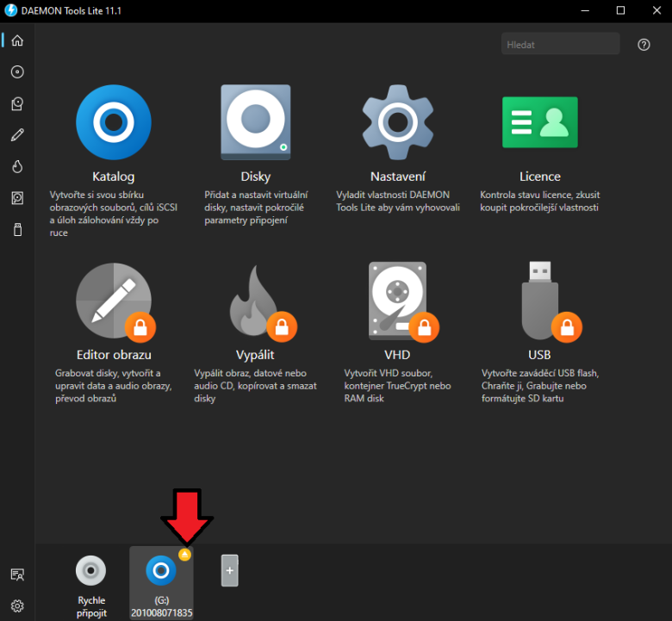This screenshot has width=672, height=621.
Task: Open the locked Vypálit flame tile
Action: pos(255,301)
